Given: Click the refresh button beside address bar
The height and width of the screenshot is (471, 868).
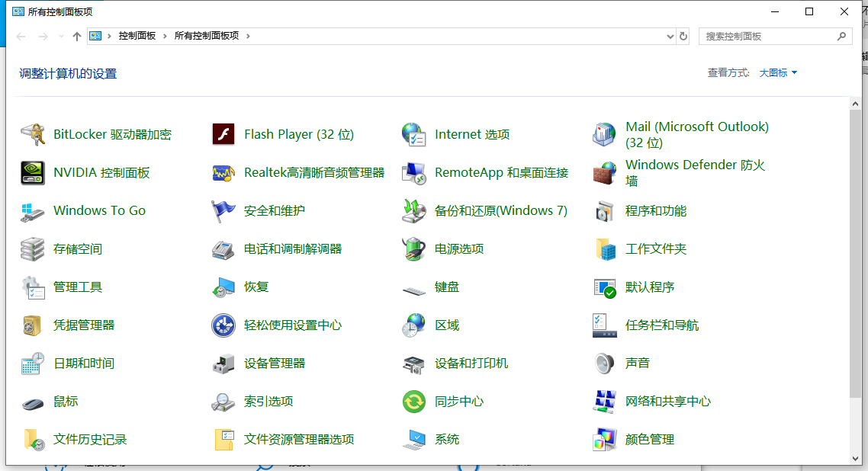Looking at the screenshot, I should click(683, 36).
